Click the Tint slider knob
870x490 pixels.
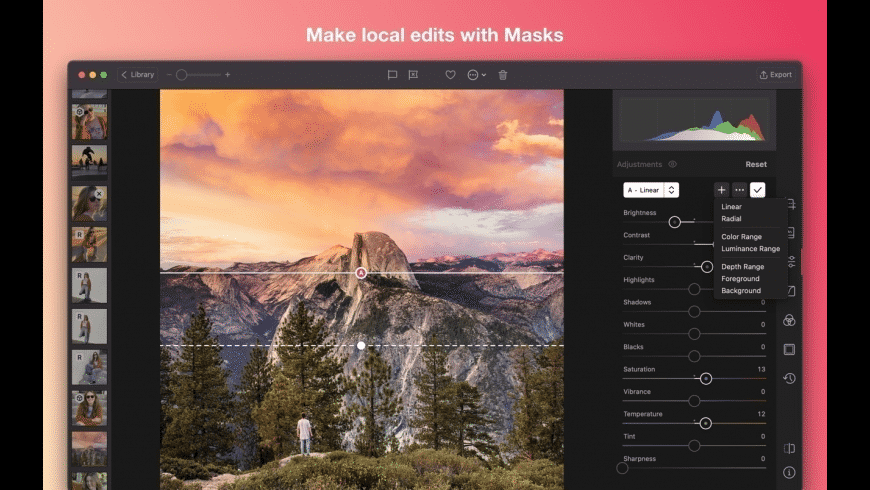pyautogui.click(x=694, y=446)
